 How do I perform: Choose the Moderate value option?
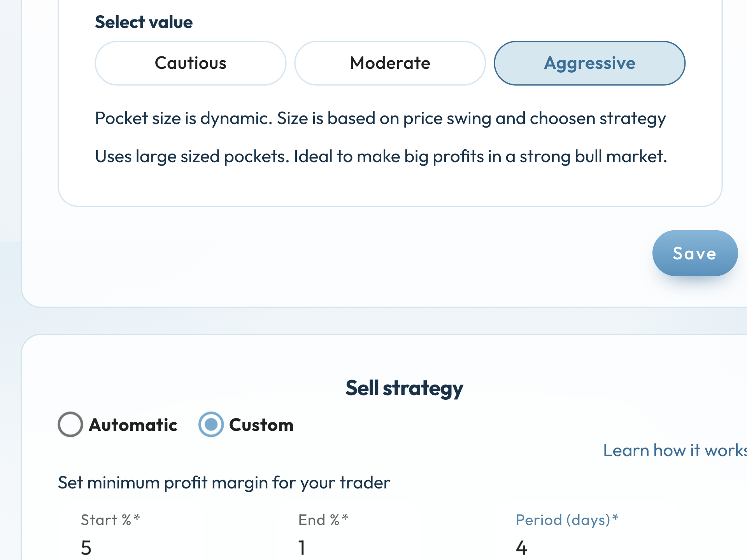[390, 63]
